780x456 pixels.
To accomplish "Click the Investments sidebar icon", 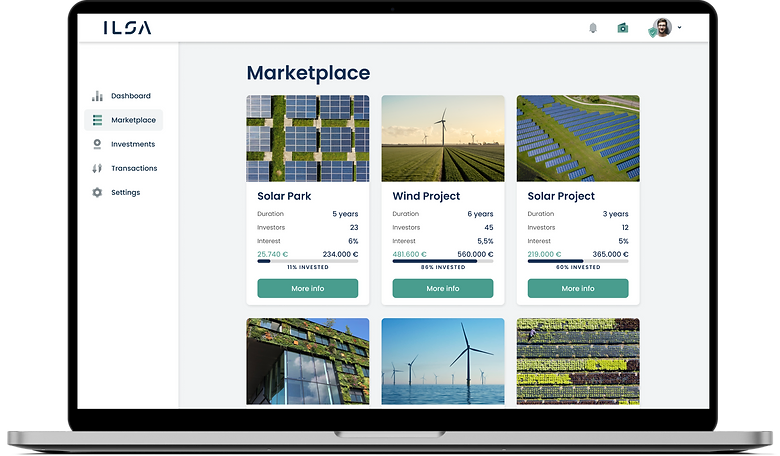I will [97, 144].
